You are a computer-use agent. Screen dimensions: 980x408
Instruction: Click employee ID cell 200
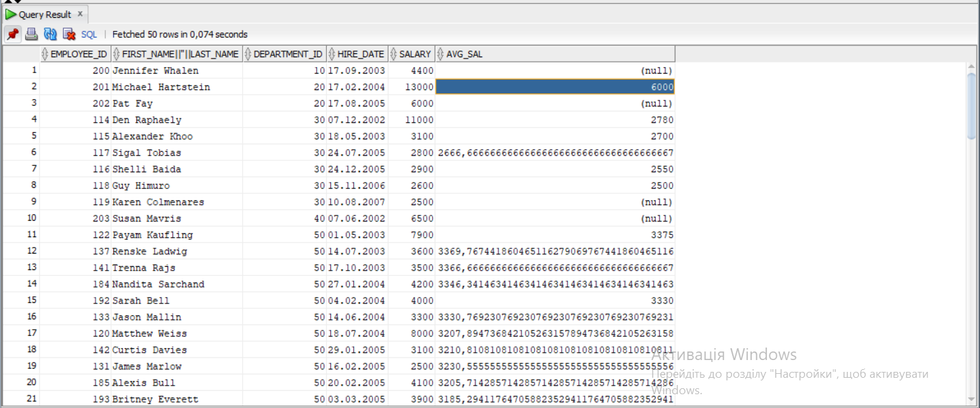click(75, 70)
